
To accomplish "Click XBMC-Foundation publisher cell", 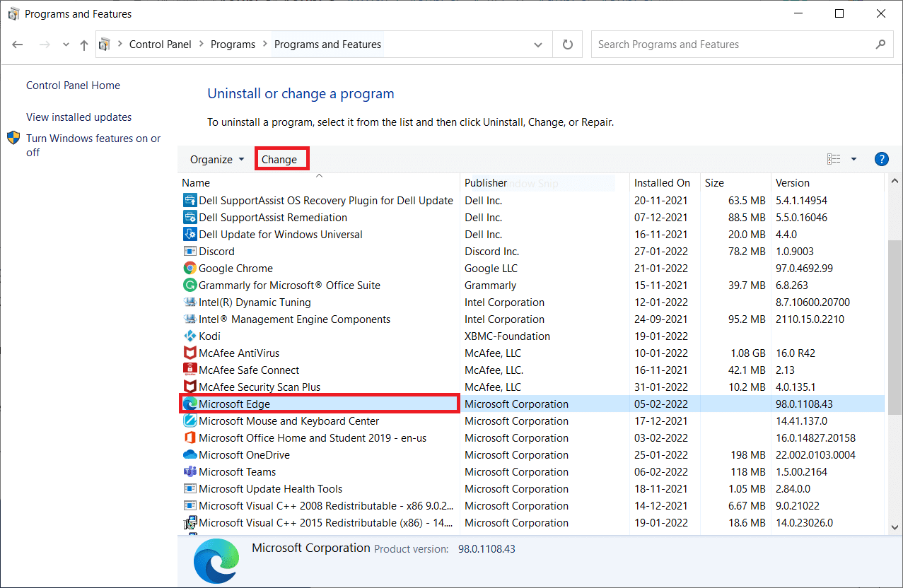I will [x=508, y=336].
